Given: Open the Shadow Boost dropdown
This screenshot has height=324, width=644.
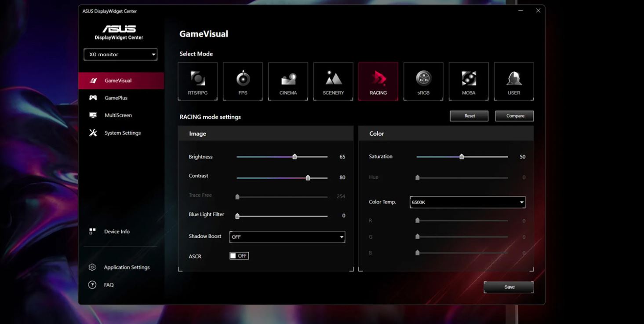Looking at the screenshot, I should click(287, 237).
